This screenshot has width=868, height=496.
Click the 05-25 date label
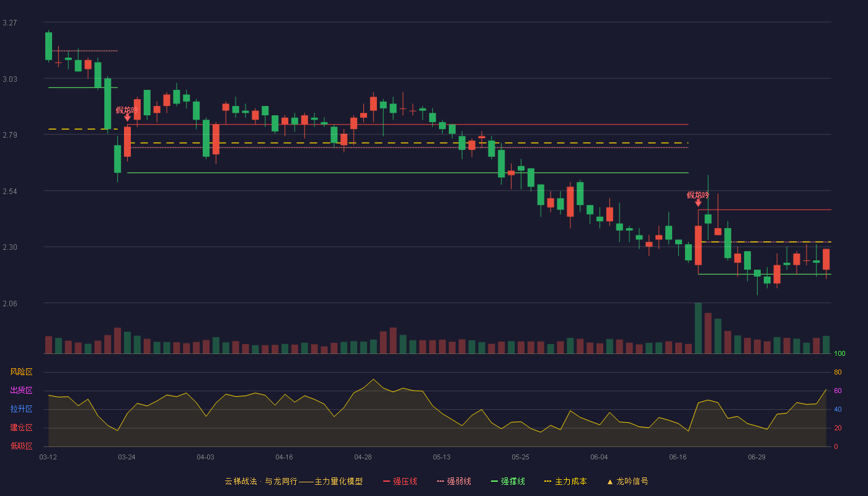[520, 457]
